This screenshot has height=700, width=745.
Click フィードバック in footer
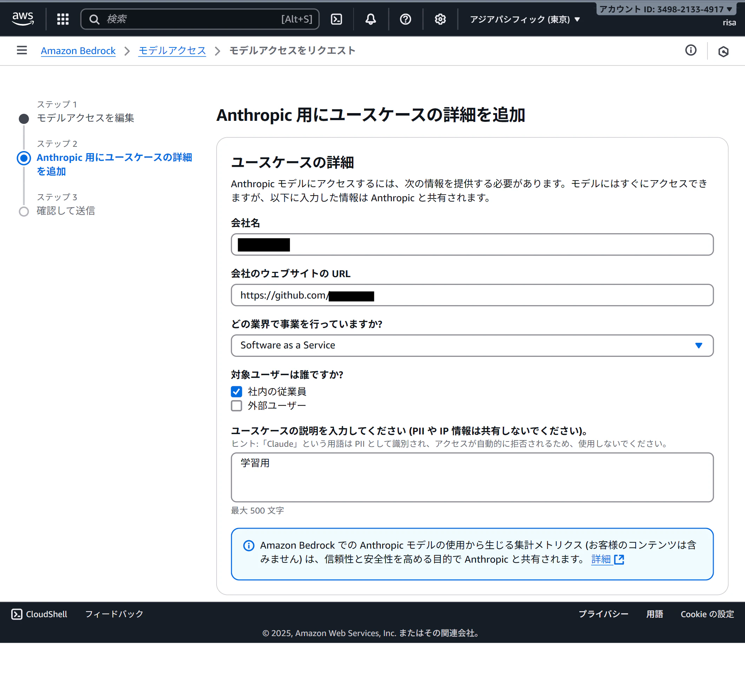(x=114, y=614)
